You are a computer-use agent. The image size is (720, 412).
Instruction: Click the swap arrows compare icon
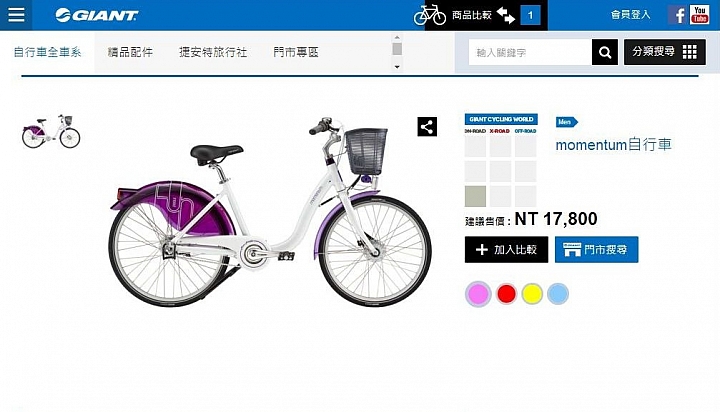(506, 15)
